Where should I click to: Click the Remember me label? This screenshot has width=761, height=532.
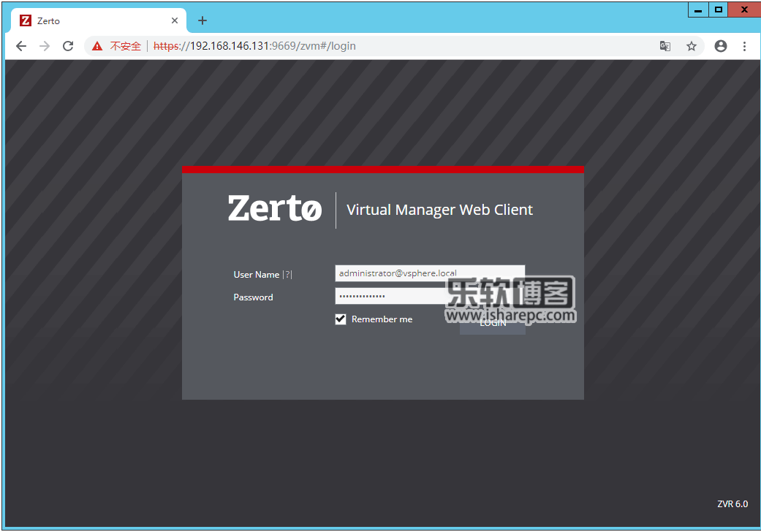point(382,319)
